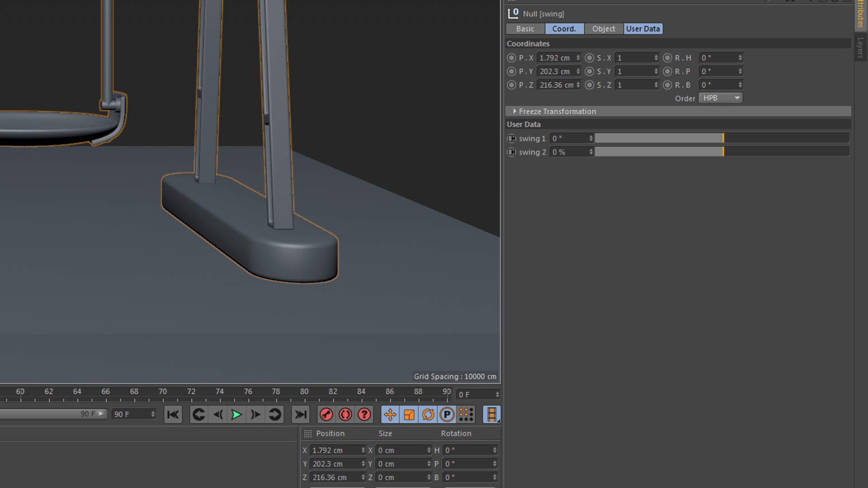Switch to the Object tab
Image resolution: width=868 pixels, height=488 pixels.
[x=604, y=29]
